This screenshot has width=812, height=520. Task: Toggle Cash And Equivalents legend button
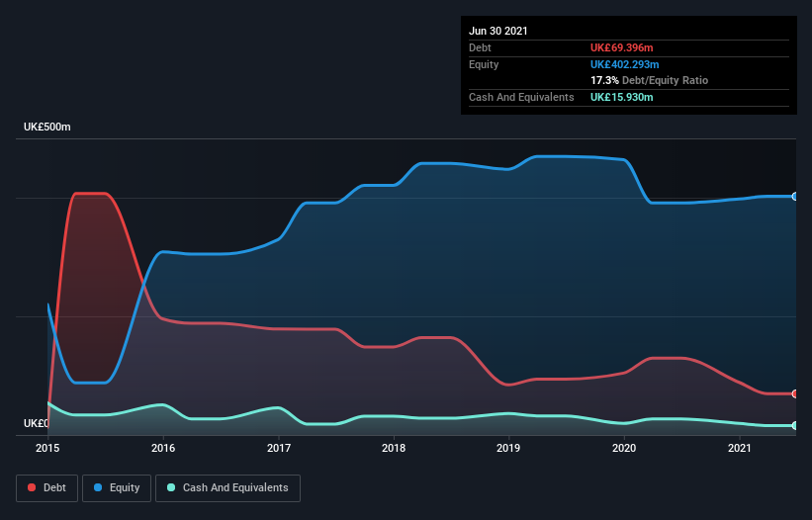(x=227, y=488)
